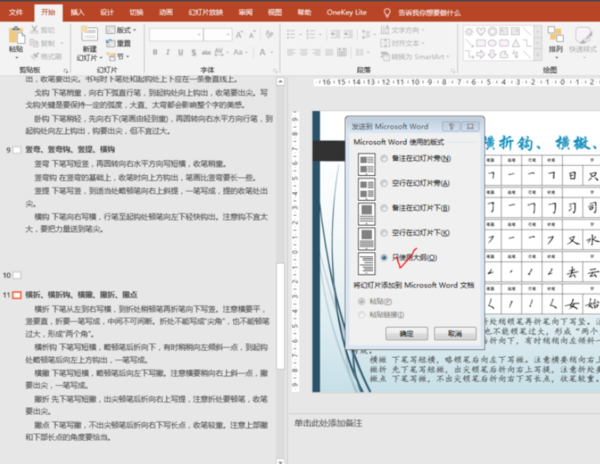
Task: Switch to the Insert (插入) tab
Action: [x=77, y=13]
